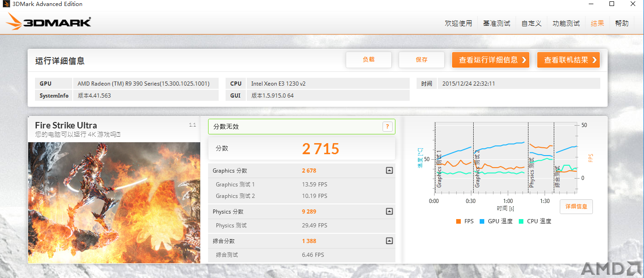Screen dimensions: 644x278
Task: Click the Physics 测试 row label
Action: point(231,226)
